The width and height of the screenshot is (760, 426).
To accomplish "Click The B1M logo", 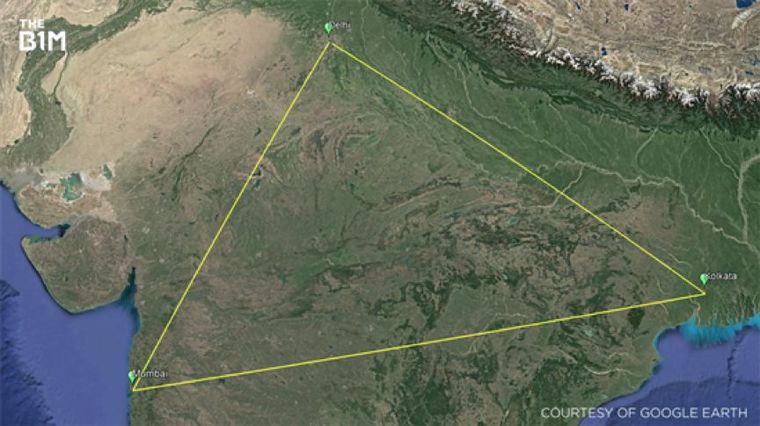I will pos(42,35).
